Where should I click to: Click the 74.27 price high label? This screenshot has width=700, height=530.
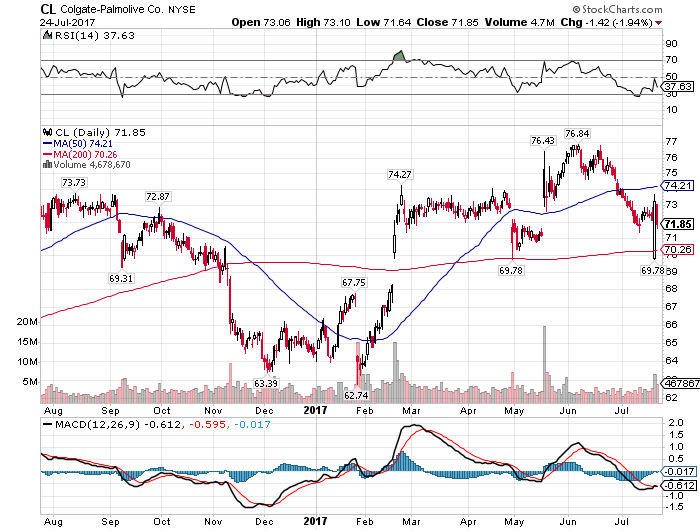pyautogui.click(x=400, y=174)
